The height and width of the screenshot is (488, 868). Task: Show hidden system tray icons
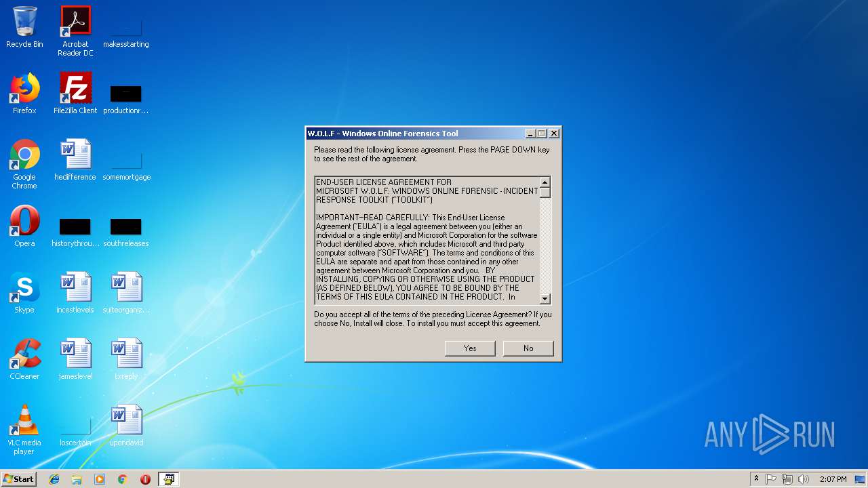(x=756, y=479)
